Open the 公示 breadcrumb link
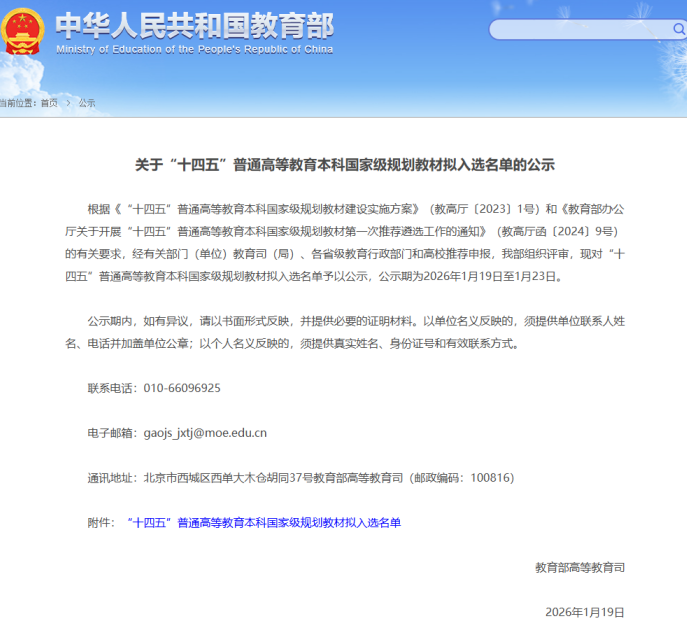The image size is (687, 628). point(87,103)
